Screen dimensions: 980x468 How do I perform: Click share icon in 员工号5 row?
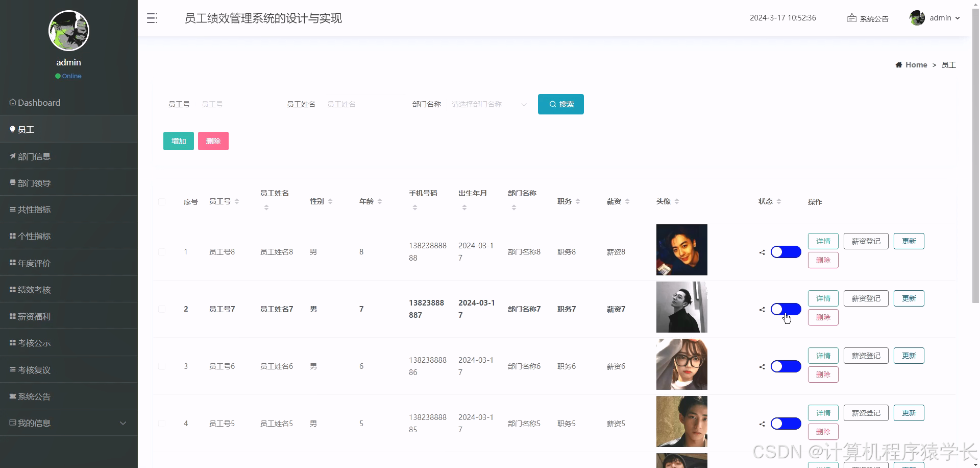pos(762,424)
